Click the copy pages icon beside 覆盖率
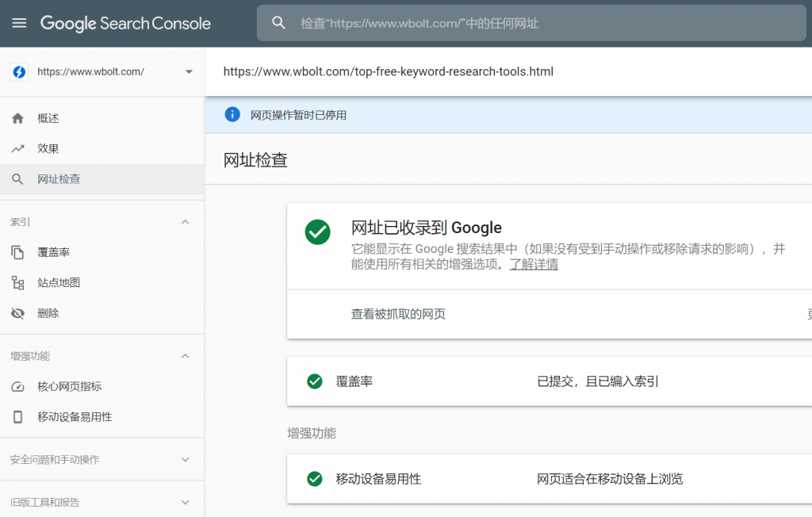The height and width of the screenshot is (517, 812). pyautogui.click(x=18, y=252)
